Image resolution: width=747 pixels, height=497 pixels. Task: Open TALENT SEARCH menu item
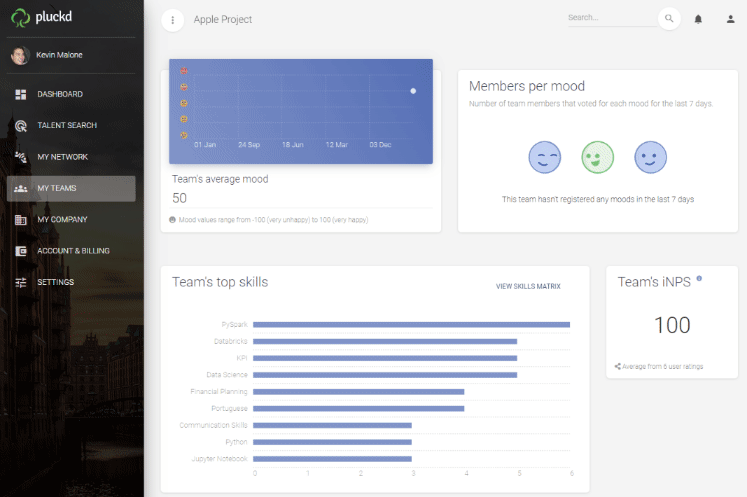pos(71,126)
